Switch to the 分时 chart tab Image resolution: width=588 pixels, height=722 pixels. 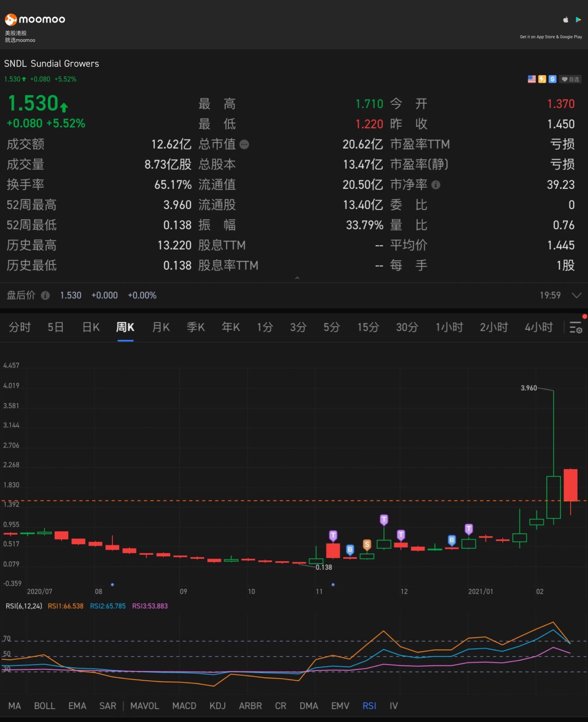20,327
